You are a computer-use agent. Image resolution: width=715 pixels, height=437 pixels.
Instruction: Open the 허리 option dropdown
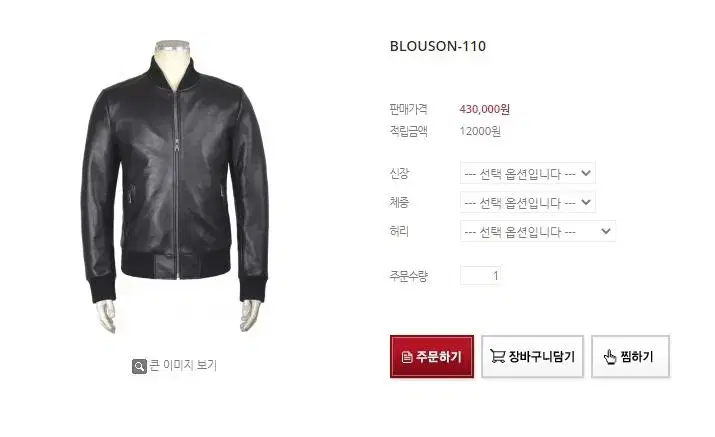click(538, 231)
